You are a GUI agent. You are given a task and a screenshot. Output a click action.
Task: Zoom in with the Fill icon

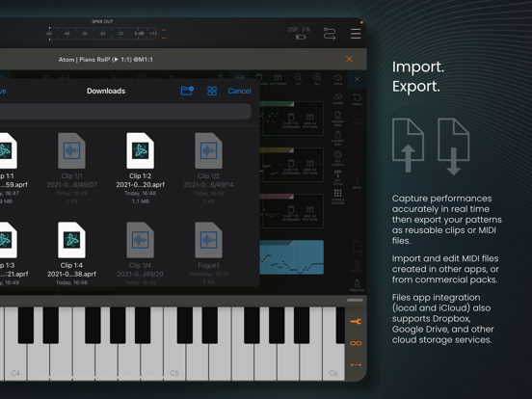coord(317,79)
